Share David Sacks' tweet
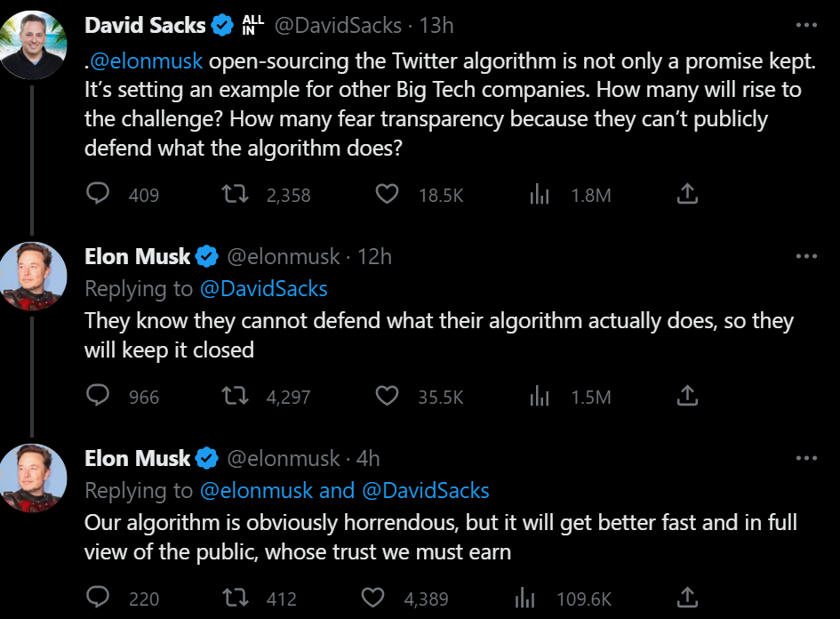 tap(687, 194)
